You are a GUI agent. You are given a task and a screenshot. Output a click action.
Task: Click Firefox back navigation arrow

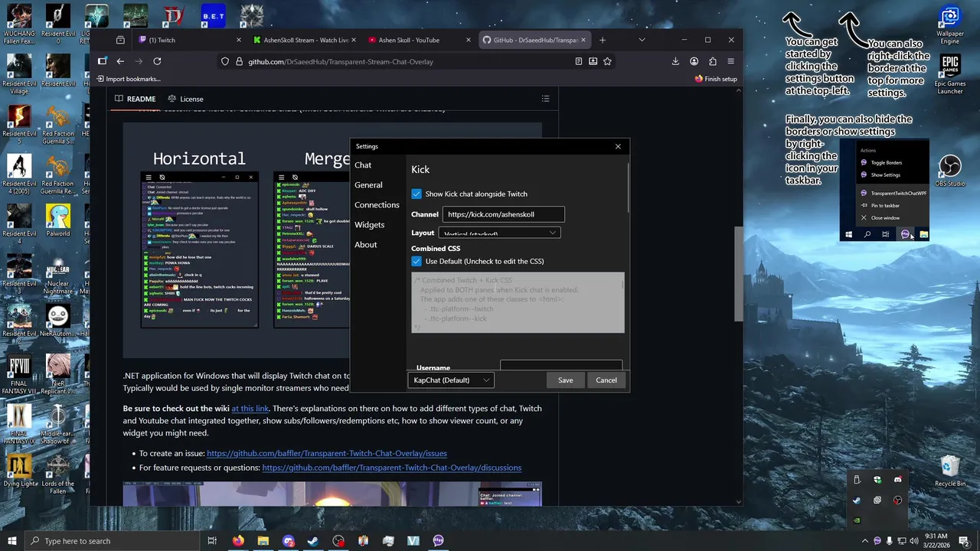click(x=120, y=61)
